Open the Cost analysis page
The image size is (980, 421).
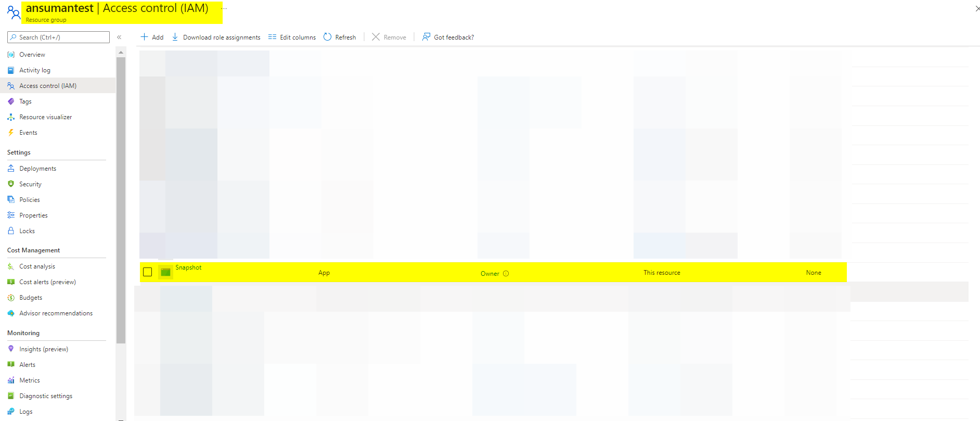pos(37,266)
